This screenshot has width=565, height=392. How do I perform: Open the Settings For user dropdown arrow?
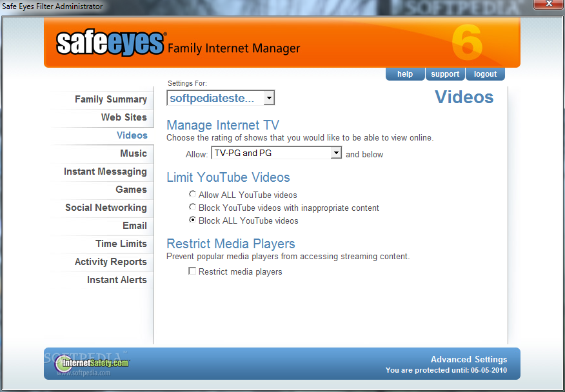coord(269,98)
